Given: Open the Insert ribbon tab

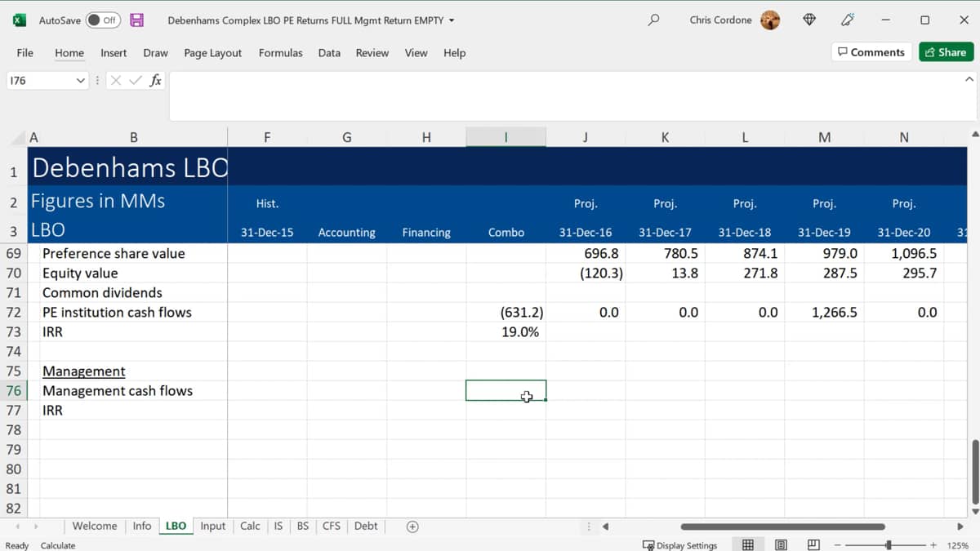Looking at the screenshot, I should (x=114, y=52).
